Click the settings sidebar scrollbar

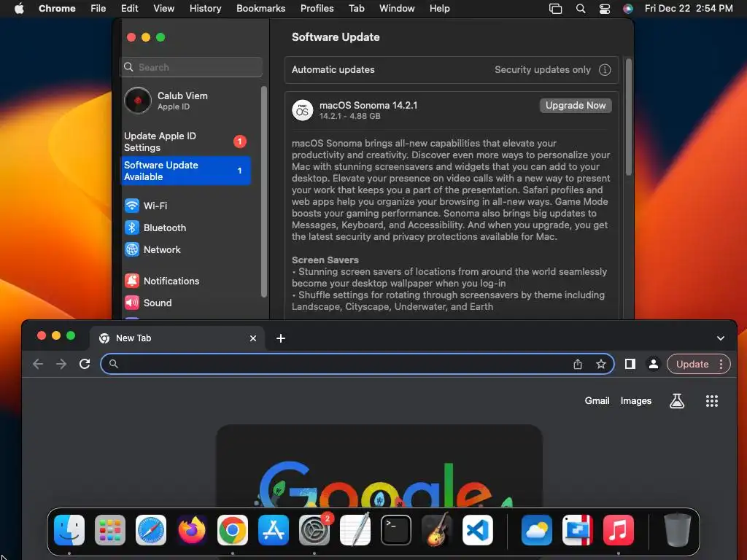pyautogui.click(x=264, y=192)
